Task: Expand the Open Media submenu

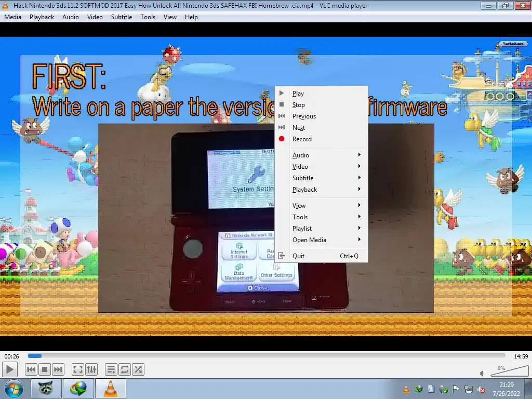Action: [x=321, y=240]
